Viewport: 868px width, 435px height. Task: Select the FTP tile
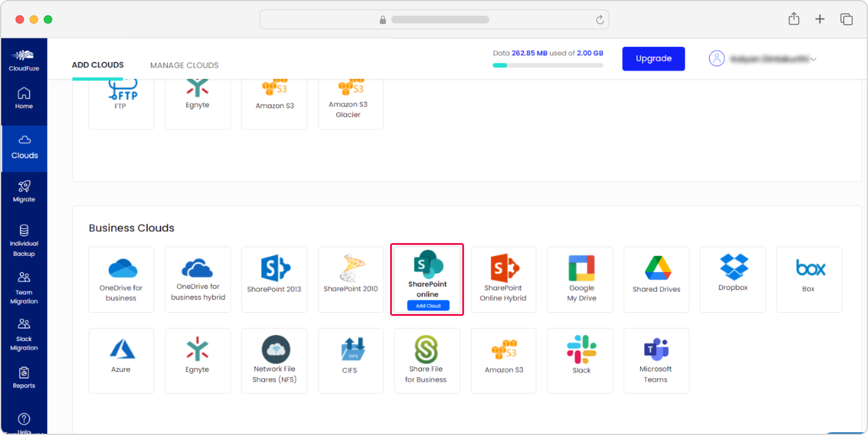tap(121, 103)
